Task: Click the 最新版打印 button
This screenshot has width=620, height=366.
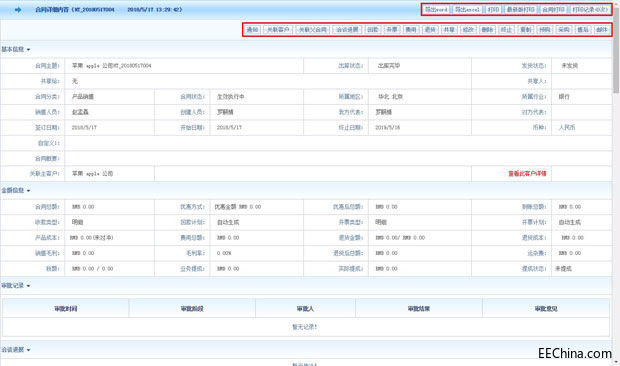Action: [520, 9]
